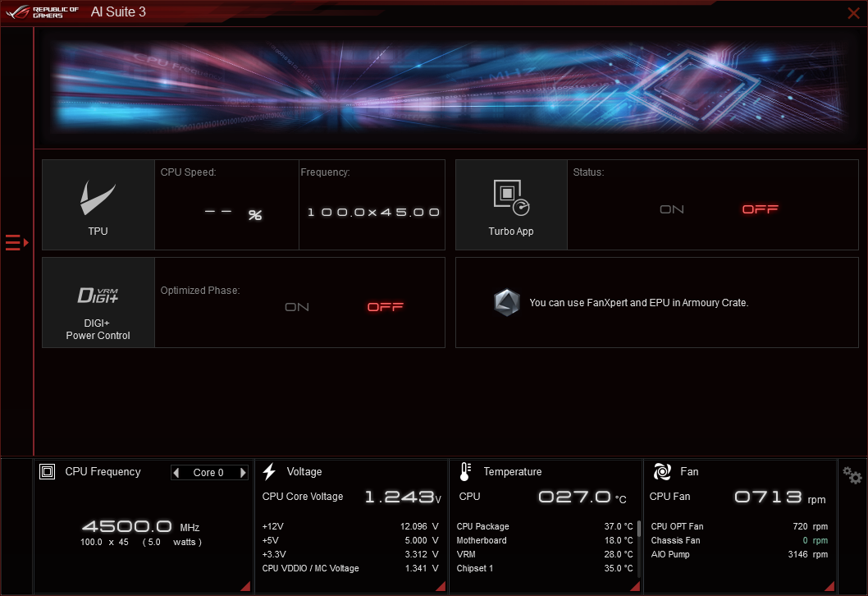Image resolution: width=868 pixels, height=596 pixels.
Task: Click the CPU Core Voltage value
Action: [403, 497]
